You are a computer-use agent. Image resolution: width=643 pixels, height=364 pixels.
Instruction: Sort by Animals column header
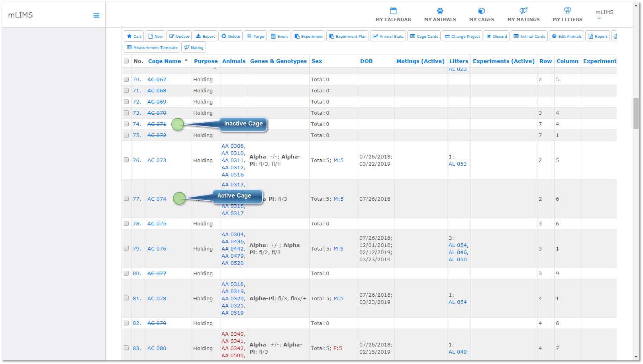[234, 61]
